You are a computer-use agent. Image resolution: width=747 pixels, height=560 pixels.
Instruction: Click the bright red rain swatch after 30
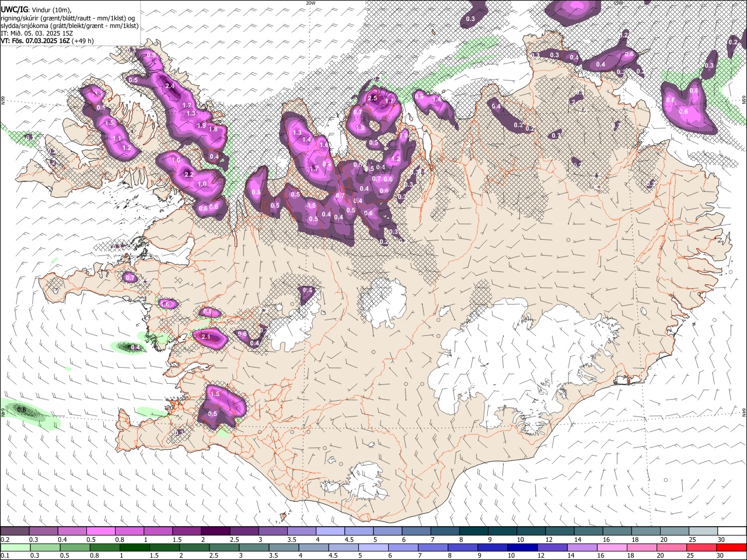coord(731,547)
